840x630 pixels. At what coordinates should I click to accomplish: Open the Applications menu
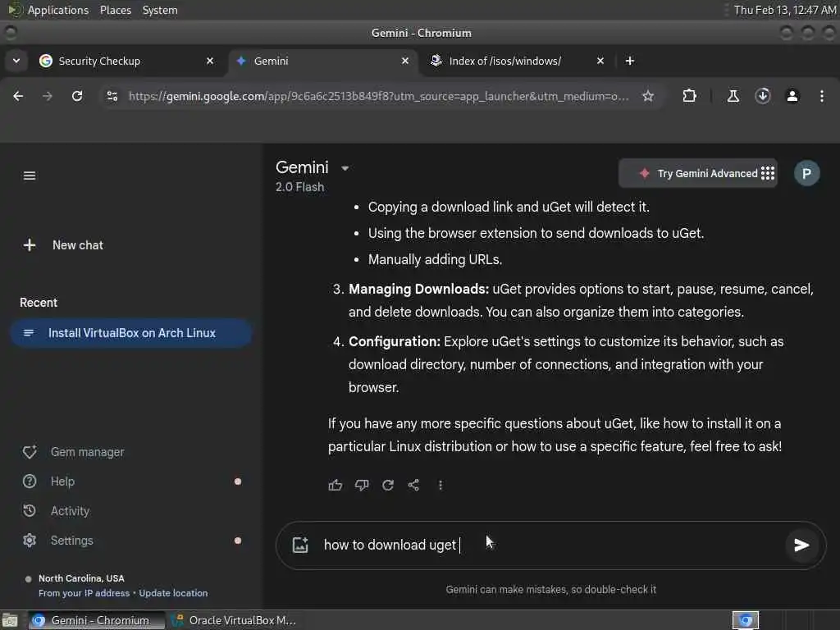point(58,10)
